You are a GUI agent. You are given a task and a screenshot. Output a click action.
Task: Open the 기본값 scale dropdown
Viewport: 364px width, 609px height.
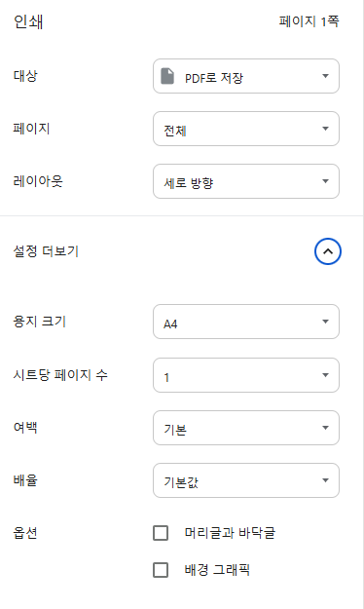coord(246,480)
